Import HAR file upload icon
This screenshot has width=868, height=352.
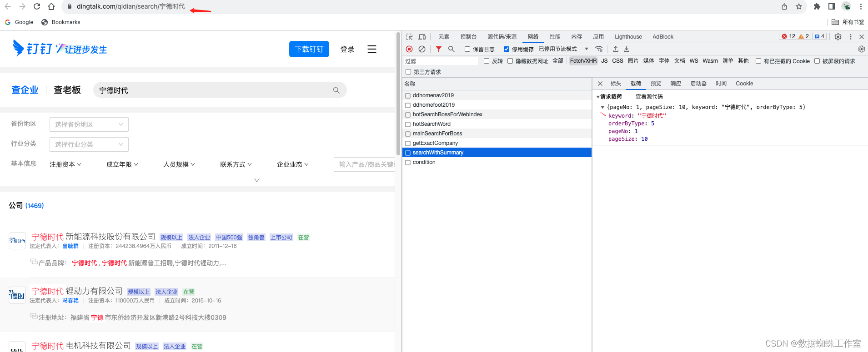(616, 49)
